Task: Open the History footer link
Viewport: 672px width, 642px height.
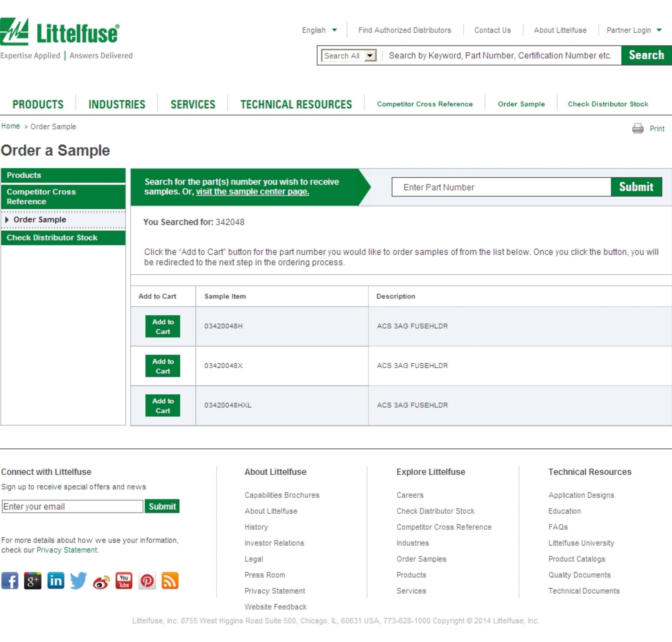Action: click(x=256, y=527)
